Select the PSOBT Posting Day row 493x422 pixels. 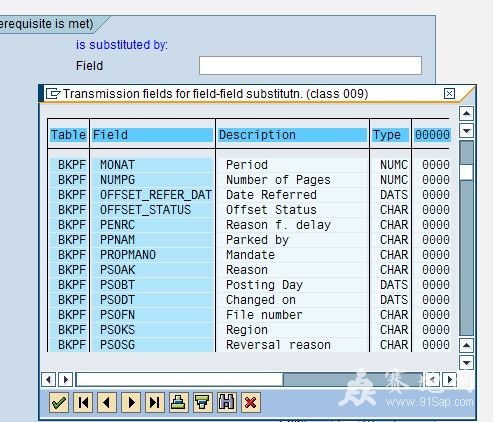pos(250,285)
